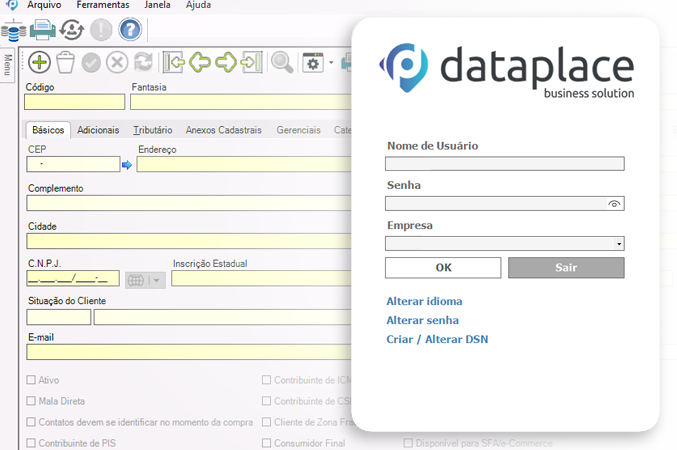Click the grey exclamation alert icon
677x450 pixels.
tap(101, 30)
